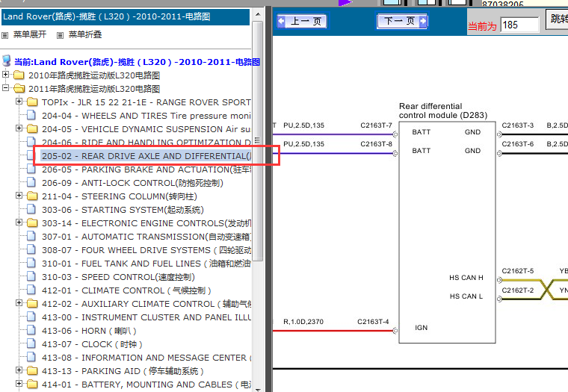Viewport: 568px width, 392px height.
Task: Click the tree panel vertical scrollbar thumb
Action: (258, 141)
